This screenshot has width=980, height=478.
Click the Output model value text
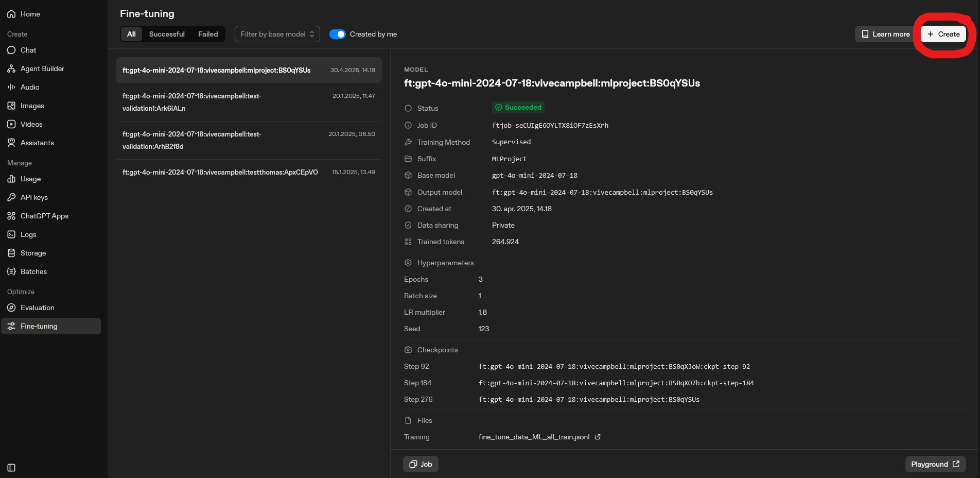[x=602, y=192]
